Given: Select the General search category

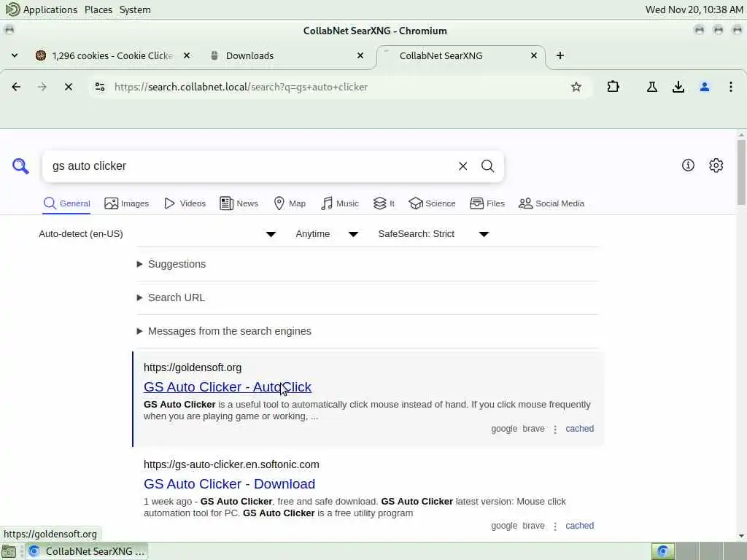Looking at the screenshot, I should (x=66, y=203).
